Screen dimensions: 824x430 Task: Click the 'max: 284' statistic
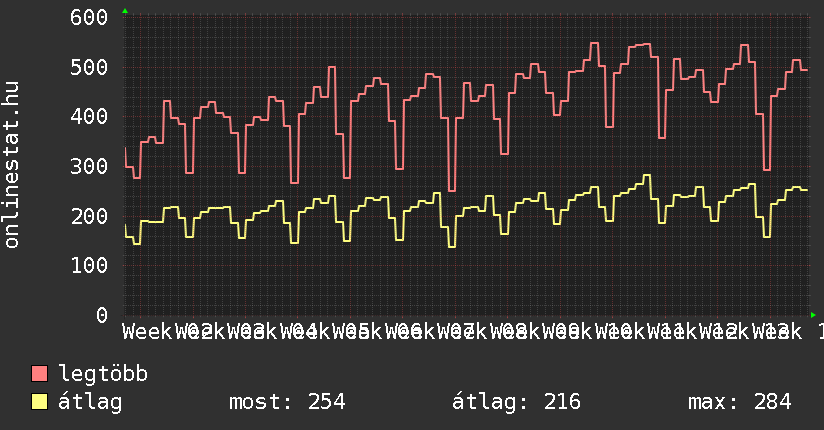pyautogui.click(x=739, y=402)
